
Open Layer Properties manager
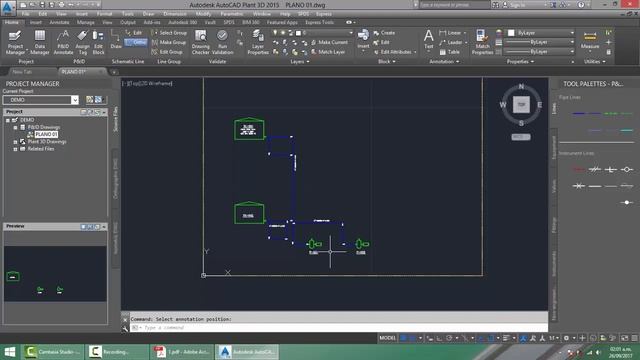(258, 42)
